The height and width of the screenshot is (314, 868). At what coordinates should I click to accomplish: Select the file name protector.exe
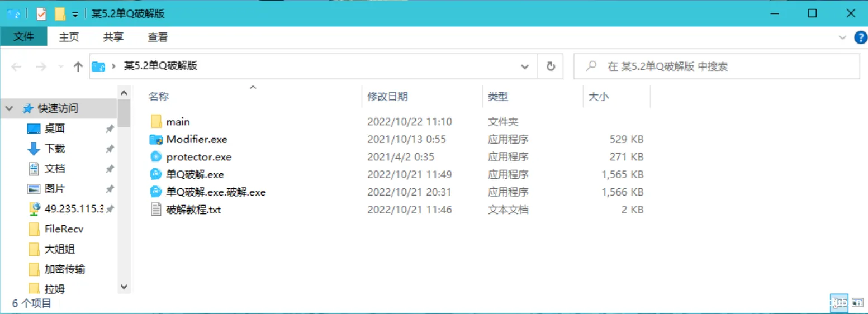[x=199, y=157]
